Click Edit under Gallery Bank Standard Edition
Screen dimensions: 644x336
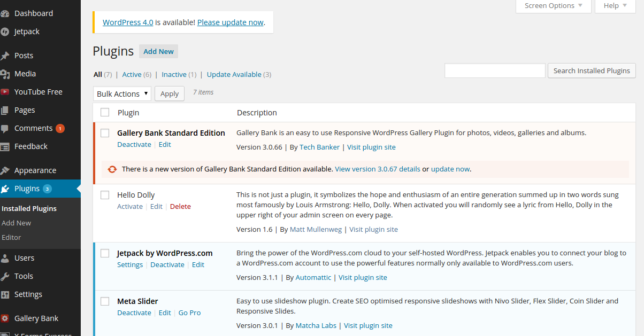tap(165, 145)
